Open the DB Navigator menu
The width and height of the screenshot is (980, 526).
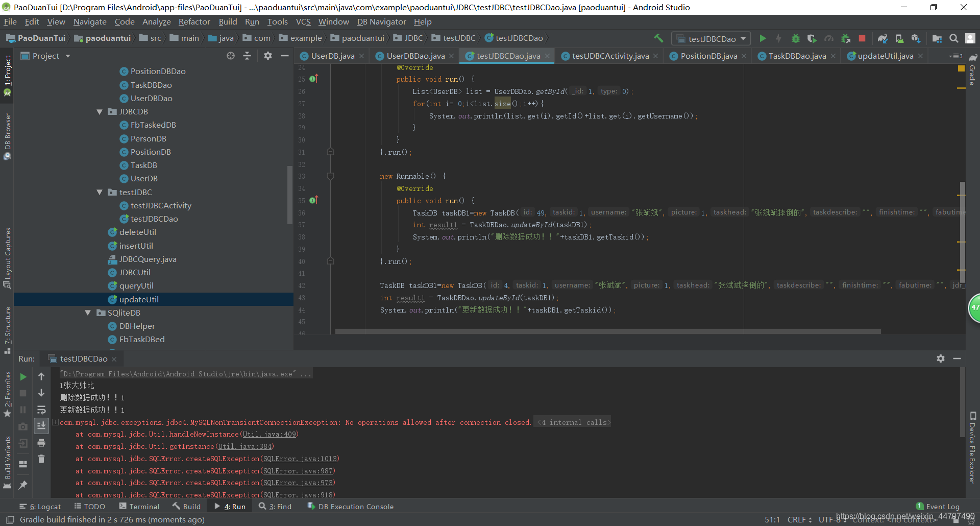click(381, 22)
